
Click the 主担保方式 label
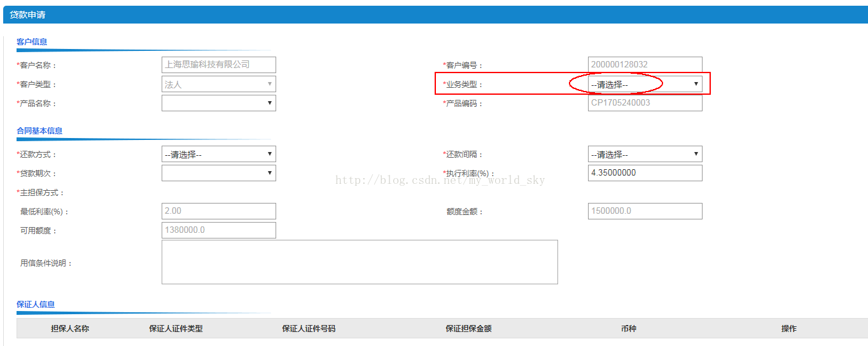(41, 193)
